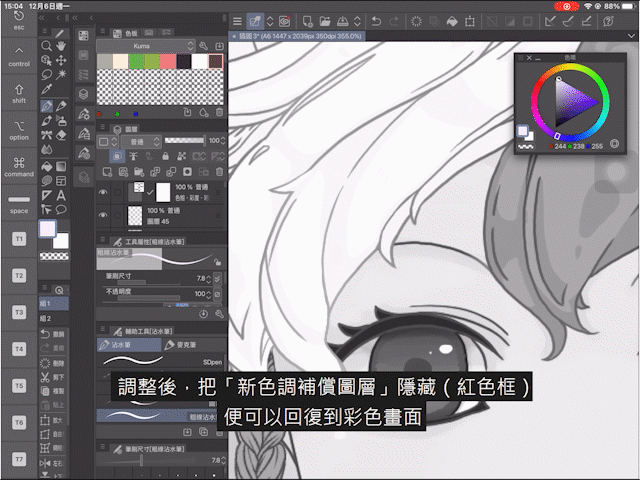
Task: Open tool switch arrows beside pen icon
Action: (x=270, y=21)
